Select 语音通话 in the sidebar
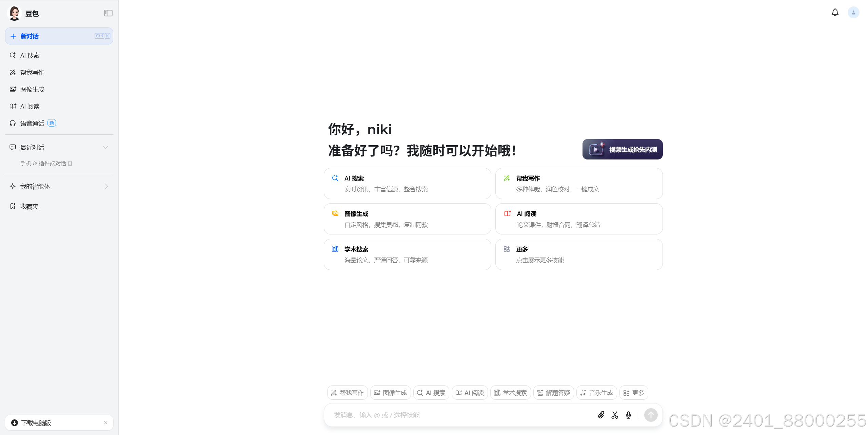 [32, 123]
